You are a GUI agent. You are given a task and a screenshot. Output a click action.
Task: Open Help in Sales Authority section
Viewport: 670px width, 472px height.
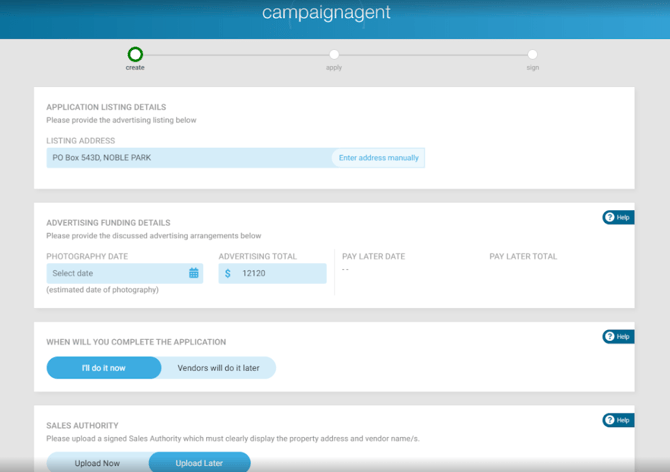tap(618, 420)
